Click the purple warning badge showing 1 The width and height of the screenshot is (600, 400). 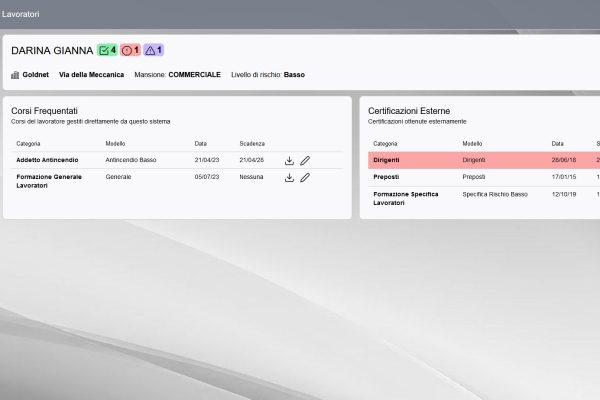(154, 50)
